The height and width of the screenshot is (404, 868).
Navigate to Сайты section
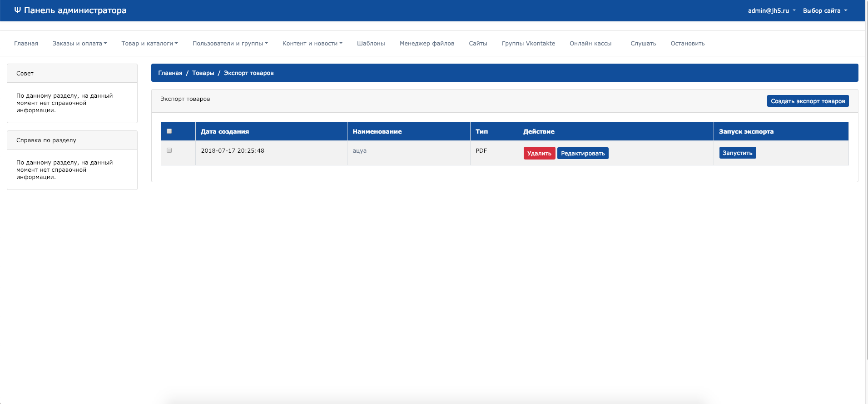point(478,44)
